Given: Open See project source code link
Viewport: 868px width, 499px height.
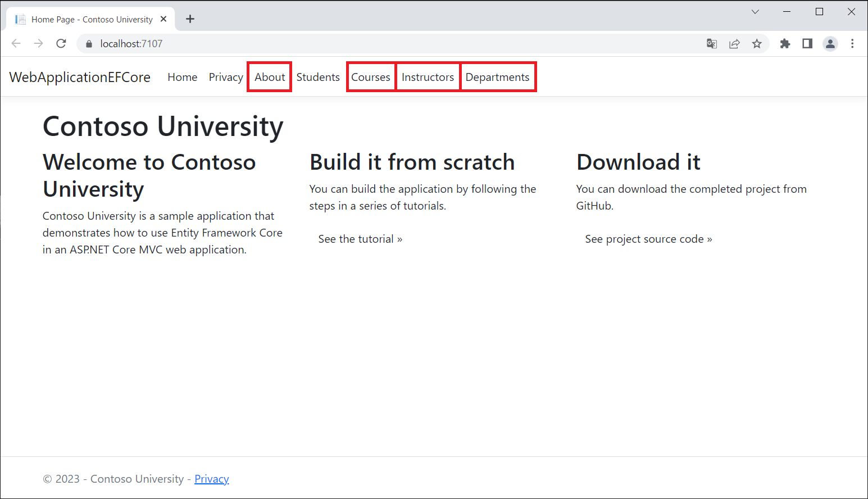Looking at the screenshot, I should [x=648, y=239].
